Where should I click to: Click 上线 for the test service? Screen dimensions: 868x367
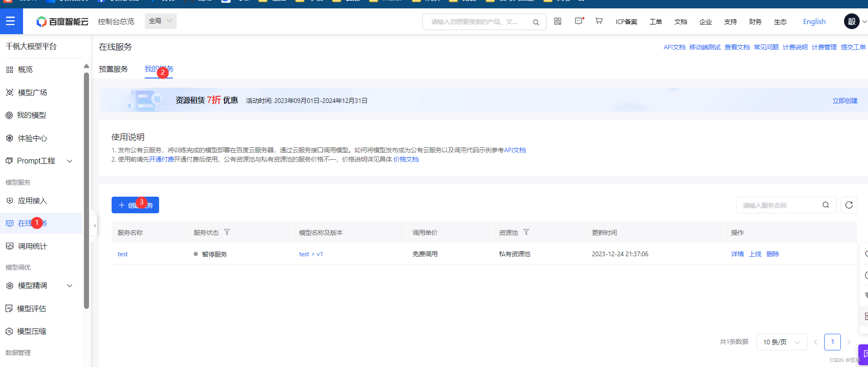point(755,254)
